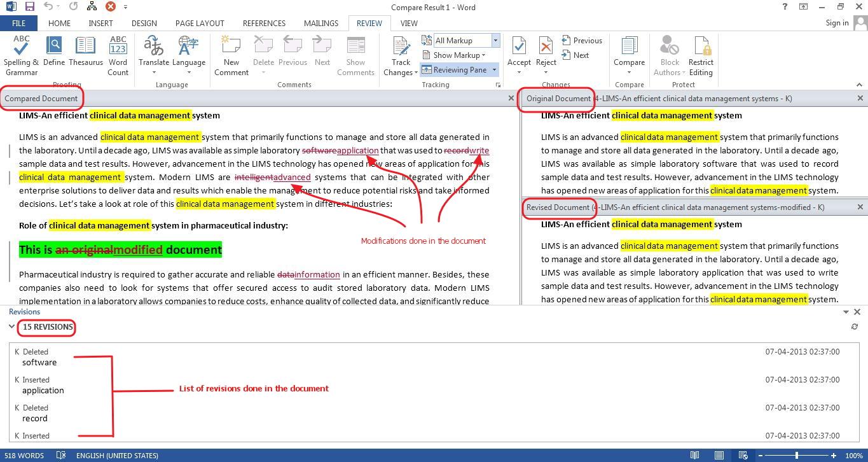Toggle Track Changes on or off

coord(400,54)
